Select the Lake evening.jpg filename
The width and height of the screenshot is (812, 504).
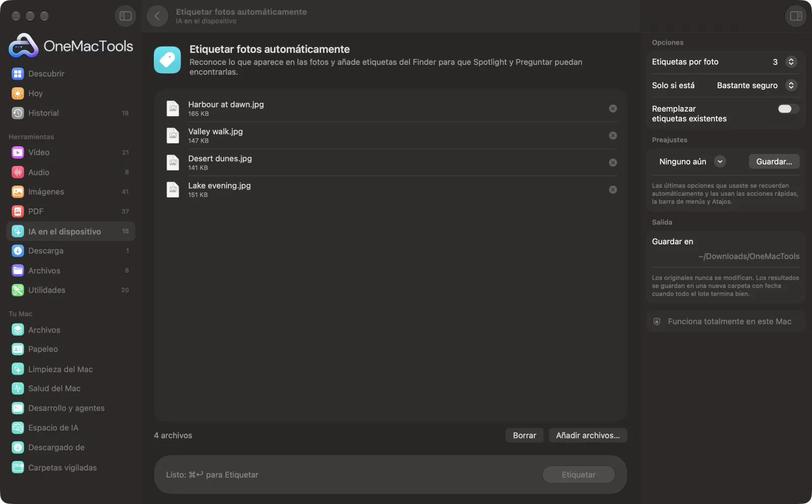[x=220, y=186]
